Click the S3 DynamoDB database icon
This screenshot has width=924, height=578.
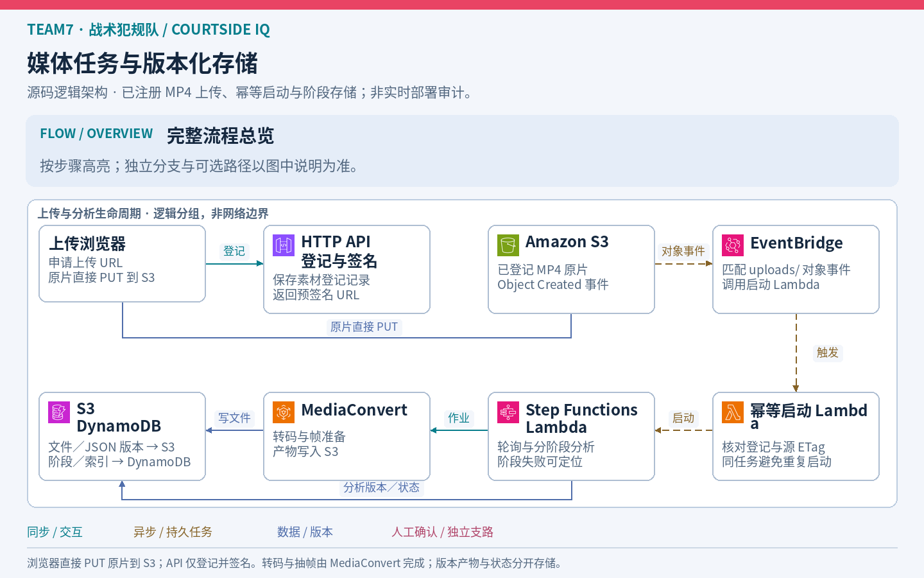(59, 412)
